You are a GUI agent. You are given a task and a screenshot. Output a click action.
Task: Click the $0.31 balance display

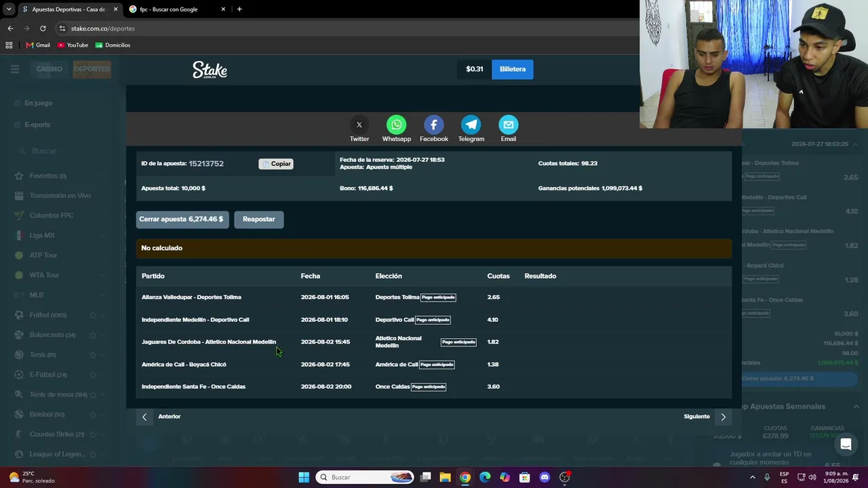pyautogui.click(x=475, y=69)
